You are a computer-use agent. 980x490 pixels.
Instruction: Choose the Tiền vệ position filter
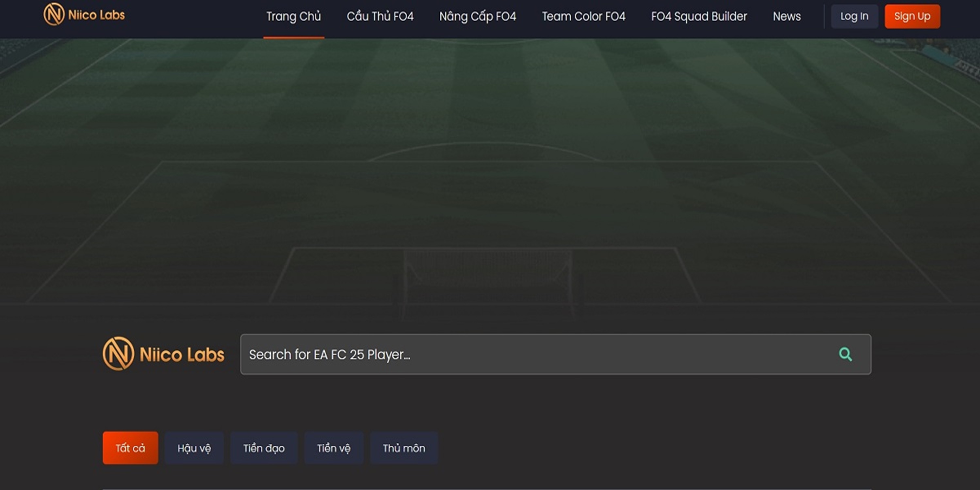coord(334,448)
